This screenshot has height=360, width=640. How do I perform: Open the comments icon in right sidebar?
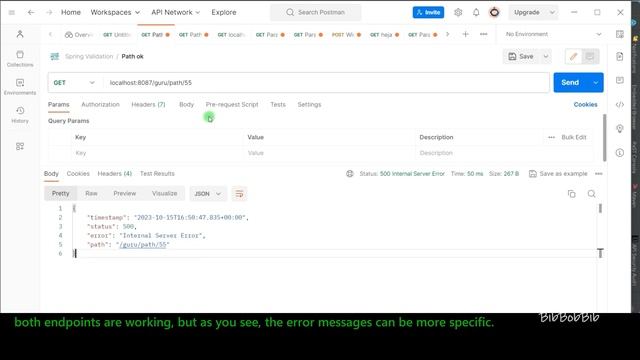(620, 80)
